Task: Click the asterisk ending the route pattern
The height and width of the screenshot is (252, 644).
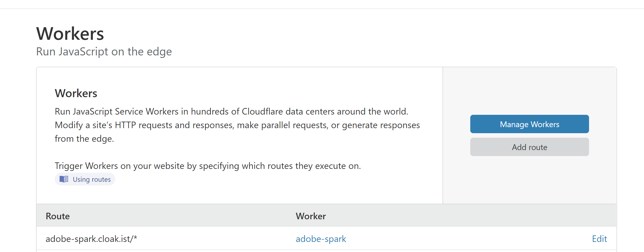Action: pyautogui.click(x=135, y=237)
